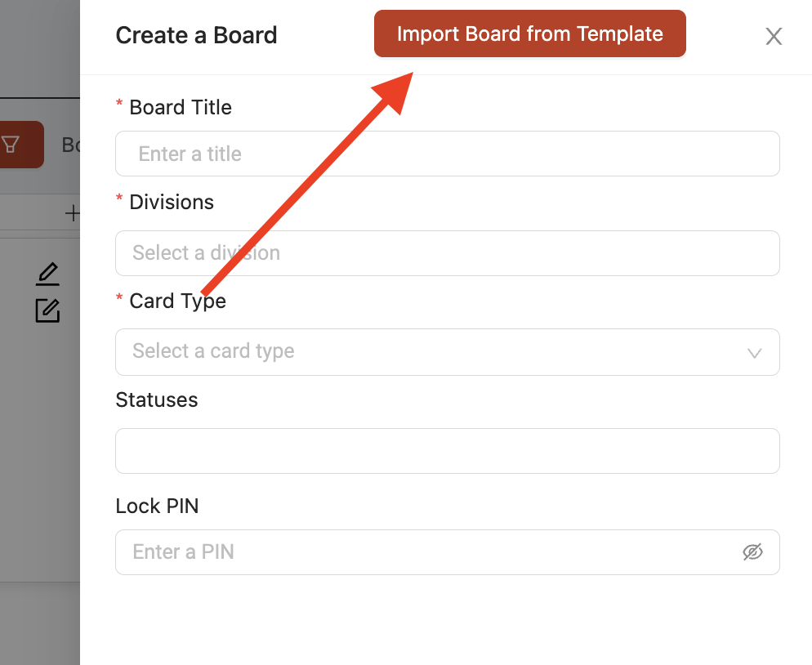Click the Divisions label

pyautogui.click(x=172, y=202)
